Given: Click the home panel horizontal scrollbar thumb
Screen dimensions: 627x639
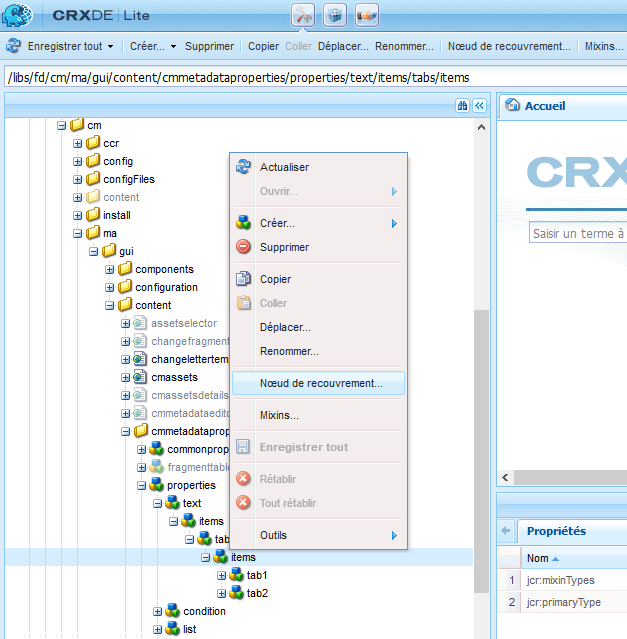Looking at the screenshot, I should click(570, 477).
